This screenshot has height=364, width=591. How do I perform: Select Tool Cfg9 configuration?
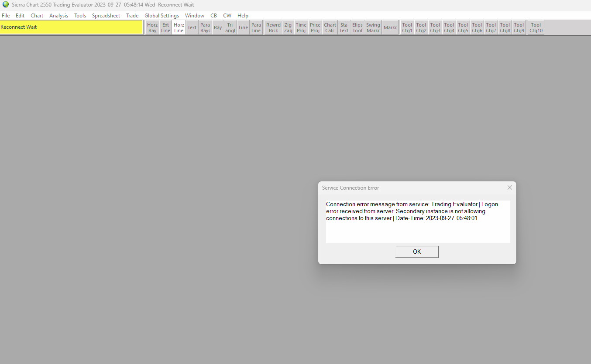(x=519, y=27)
